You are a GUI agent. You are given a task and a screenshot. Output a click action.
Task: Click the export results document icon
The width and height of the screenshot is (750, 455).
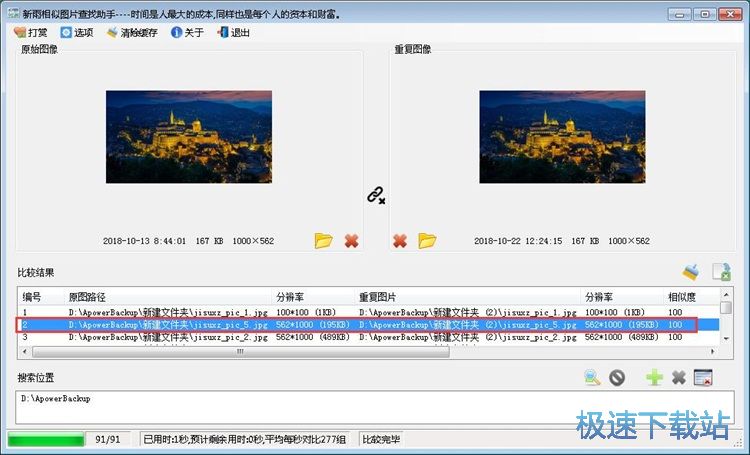[721, 272]
